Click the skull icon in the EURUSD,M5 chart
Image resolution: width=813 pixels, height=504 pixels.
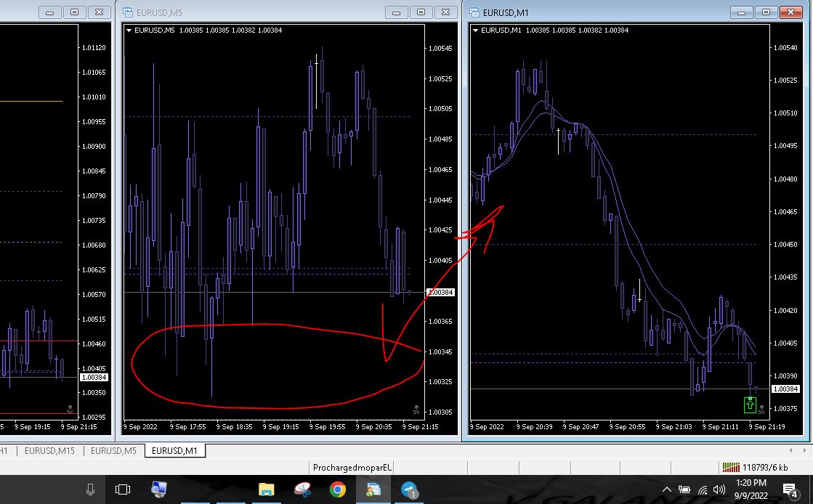tap(416, 410)
